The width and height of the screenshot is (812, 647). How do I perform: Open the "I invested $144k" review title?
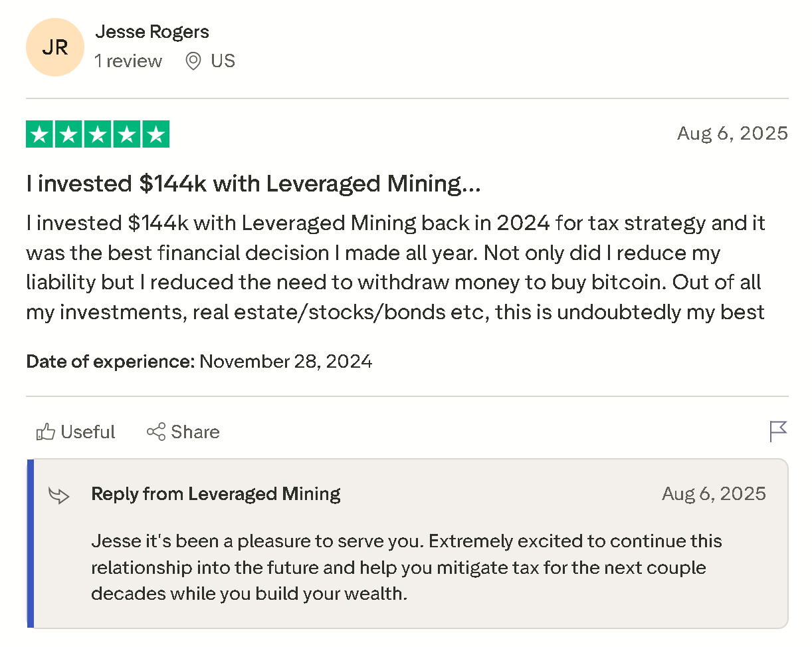[253, 184]
